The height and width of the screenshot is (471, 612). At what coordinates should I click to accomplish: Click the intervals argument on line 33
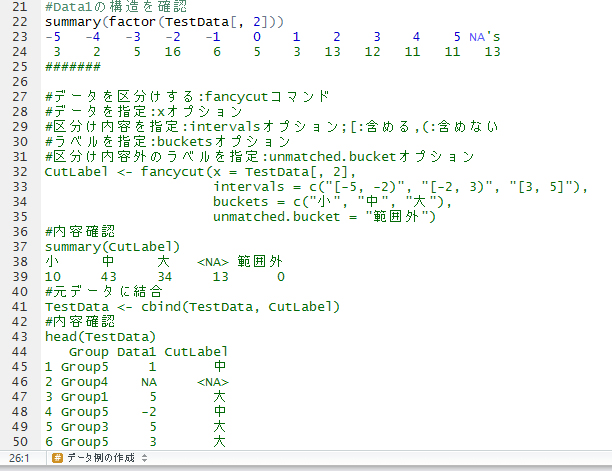coord(249,187)
